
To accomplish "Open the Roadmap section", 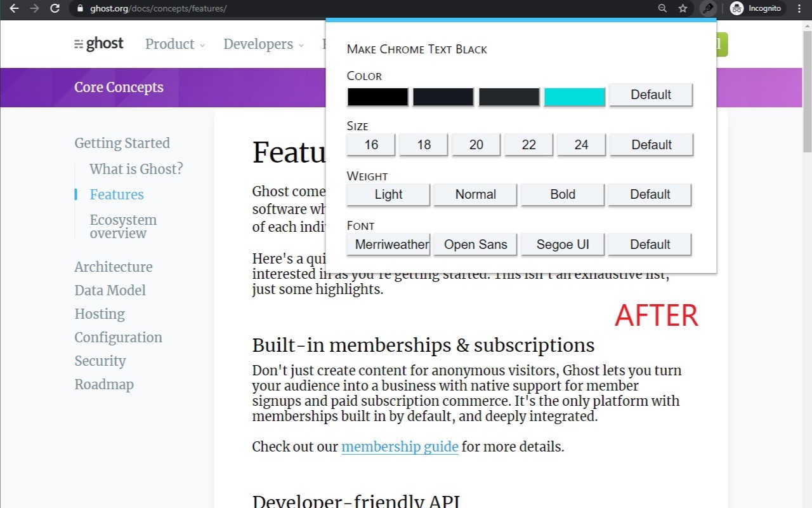I will (x=104, y=384).
